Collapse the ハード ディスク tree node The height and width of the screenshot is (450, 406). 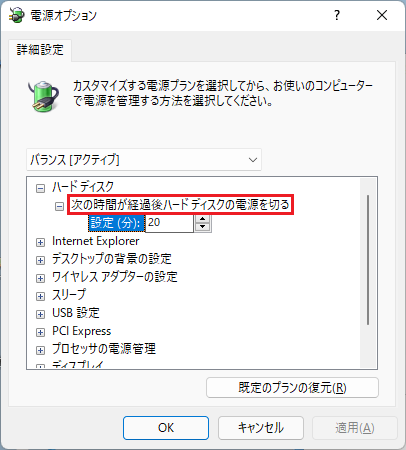point(40,189)
